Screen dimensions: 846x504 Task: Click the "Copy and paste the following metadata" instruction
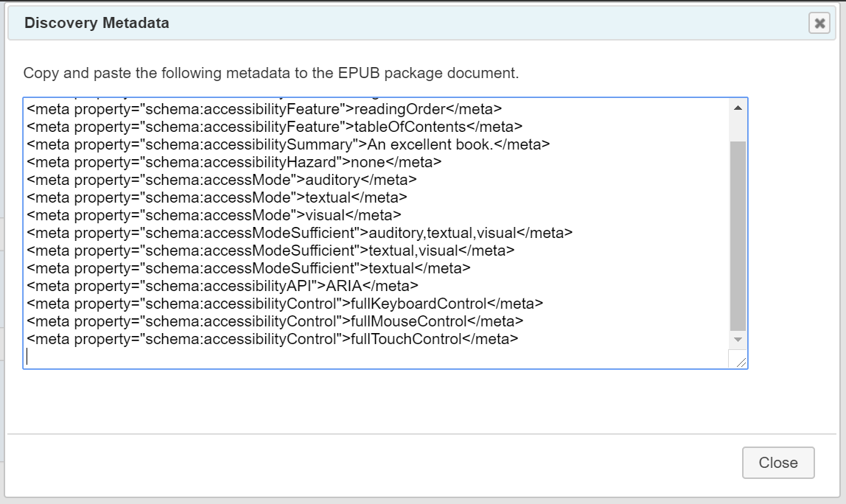(271, 73)
